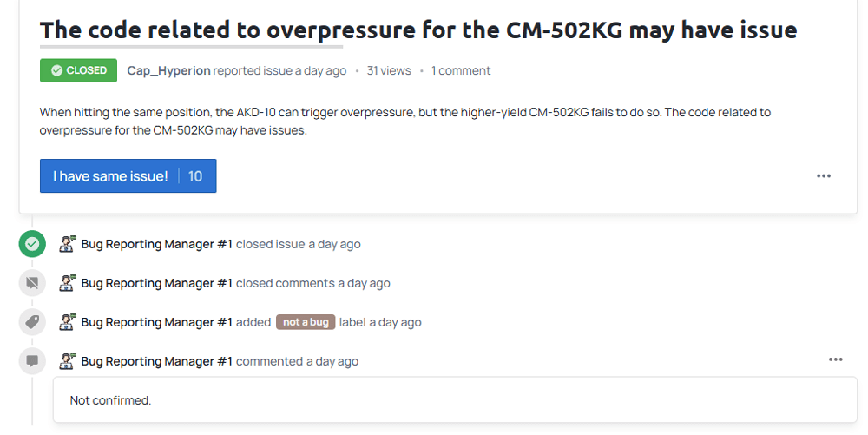
Task: Click the green closed-issue checkmark timeline icon
Action: pos(32,244)
